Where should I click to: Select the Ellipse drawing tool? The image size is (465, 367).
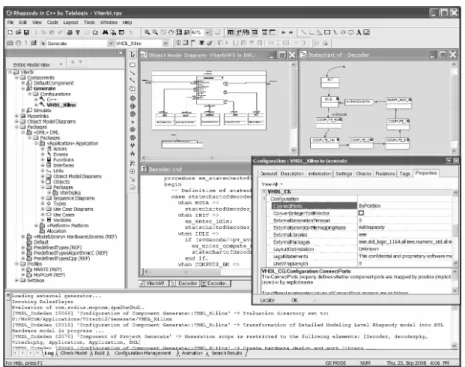point(351,32)
